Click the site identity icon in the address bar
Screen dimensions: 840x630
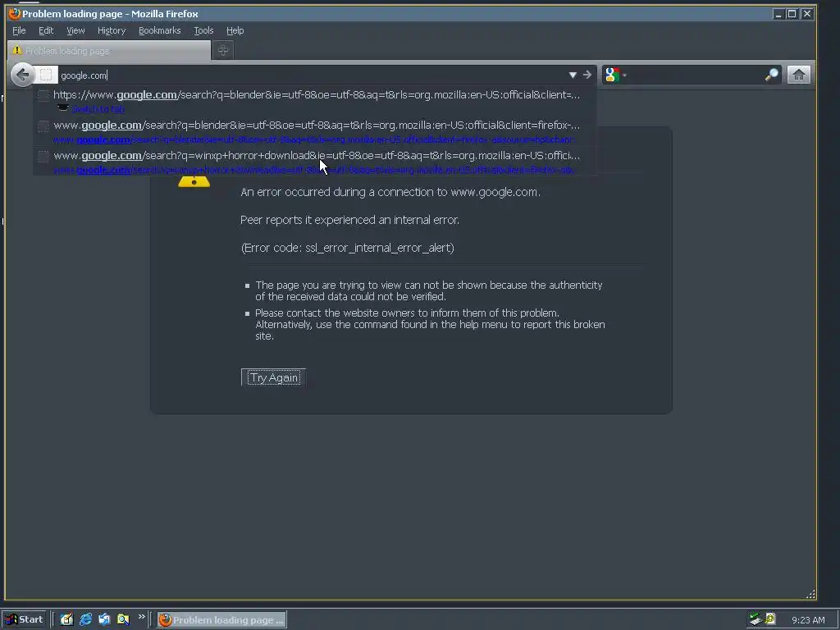point(46,75)
